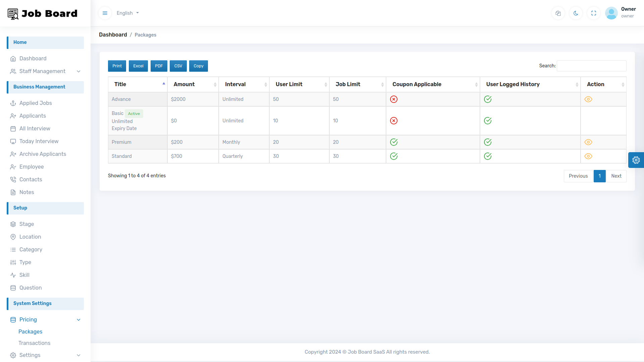The height and width of the screenshot is (362, 644).
Task: Go to the Notes section
Action: pyautogui.click(x=26, y=192)
